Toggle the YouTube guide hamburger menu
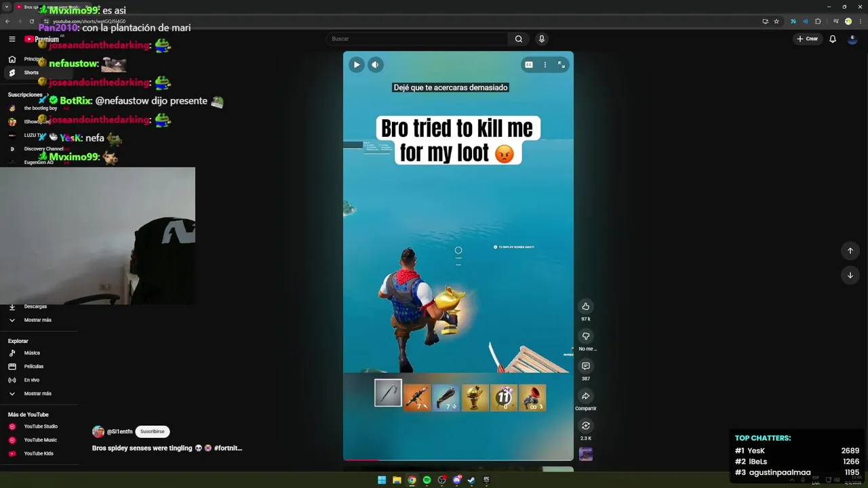Image resolution: width=868 pixels, height=488 pixels. tap(12, 39)
